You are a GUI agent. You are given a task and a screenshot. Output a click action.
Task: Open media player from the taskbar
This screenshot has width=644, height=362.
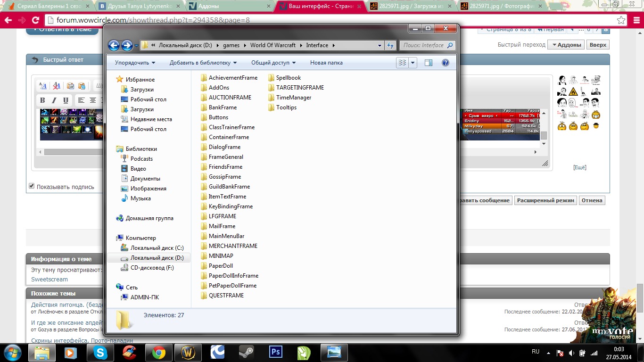(x=71, y=352)
